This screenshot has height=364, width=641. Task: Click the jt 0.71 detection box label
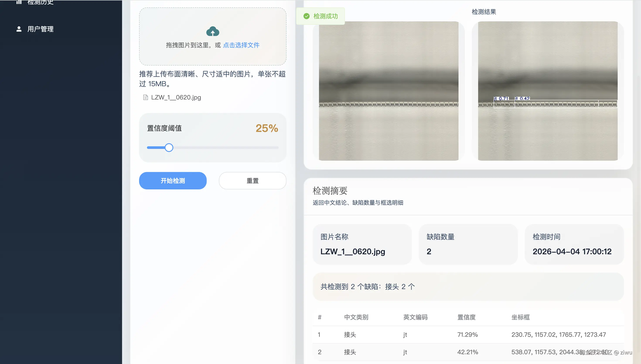[x=501, y=98]
